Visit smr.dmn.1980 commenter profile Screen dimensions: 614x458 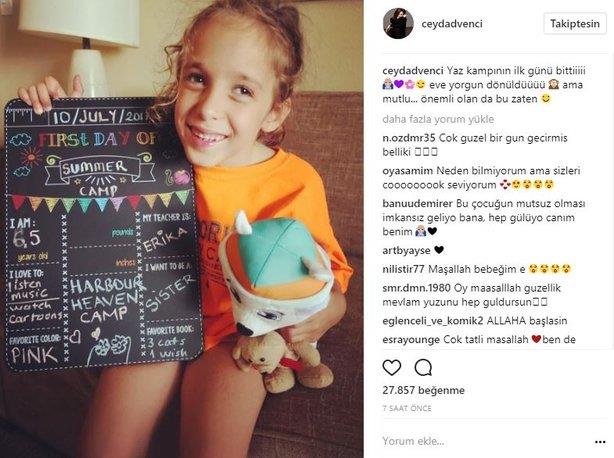(417, 288)
